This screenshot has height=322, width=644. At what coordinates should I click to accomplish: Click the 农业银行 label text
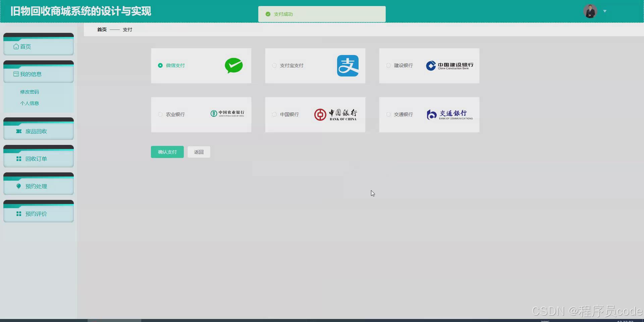tap(175, 114)
